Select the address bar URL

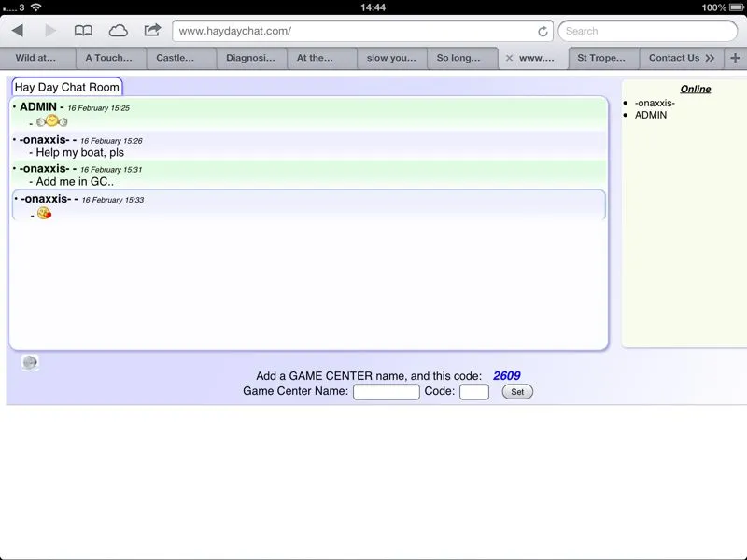(x=355, y=31)
